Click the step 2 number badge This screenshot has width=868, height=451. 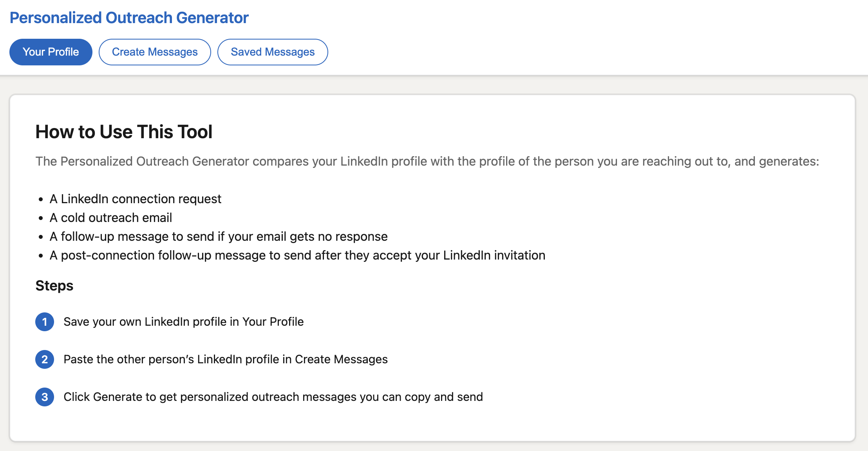[45, 359]
